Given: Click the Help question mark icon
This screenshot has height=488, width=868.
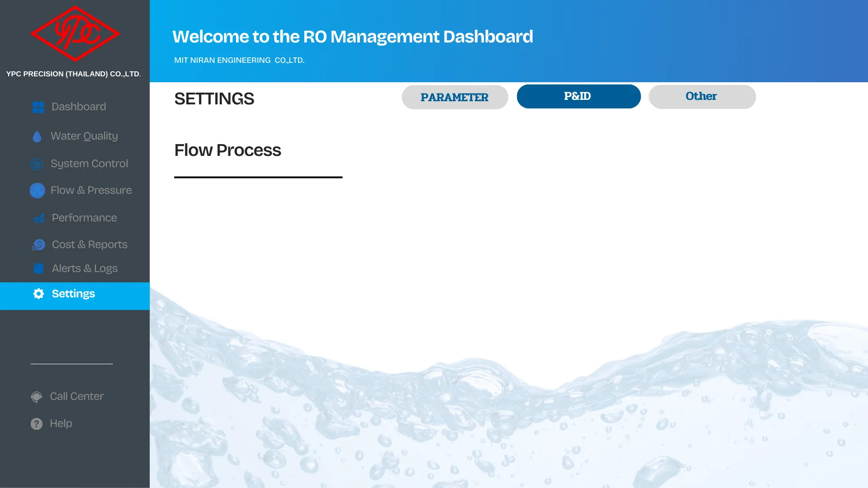Looking at the screenshot, I should (x=37, y=424).
